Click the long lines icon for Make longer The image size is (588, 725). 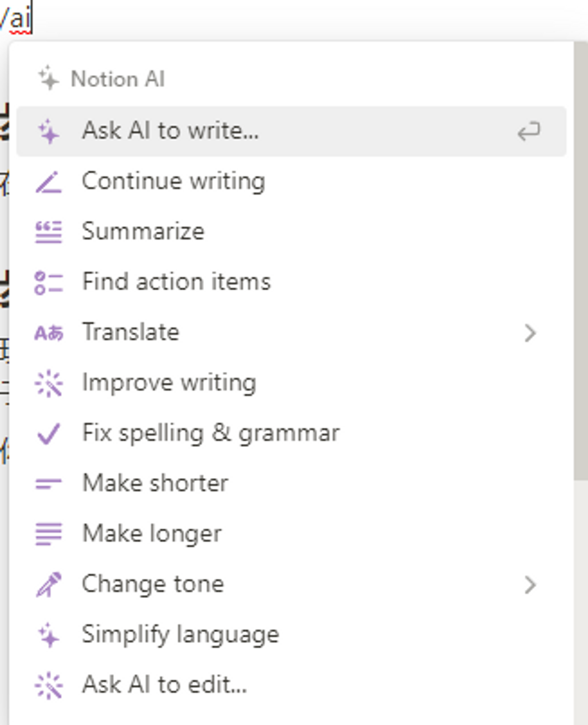point(49,534)
